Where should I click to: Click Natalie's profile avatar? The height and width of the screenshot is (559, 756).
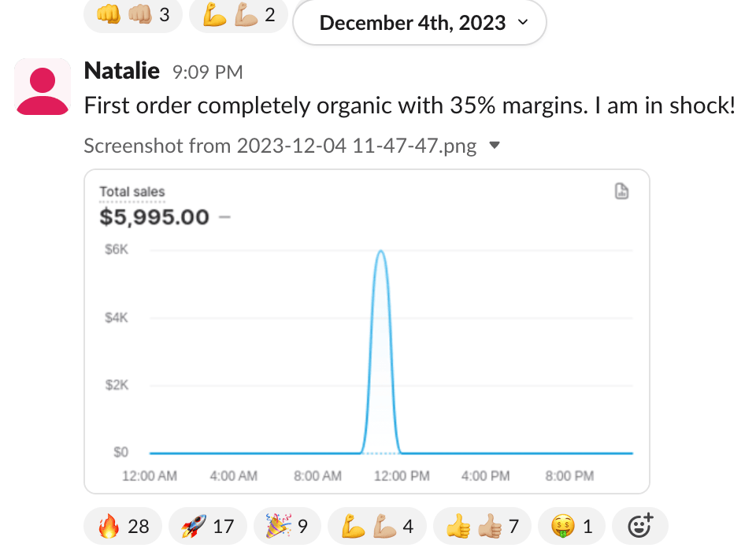point(43,86)
